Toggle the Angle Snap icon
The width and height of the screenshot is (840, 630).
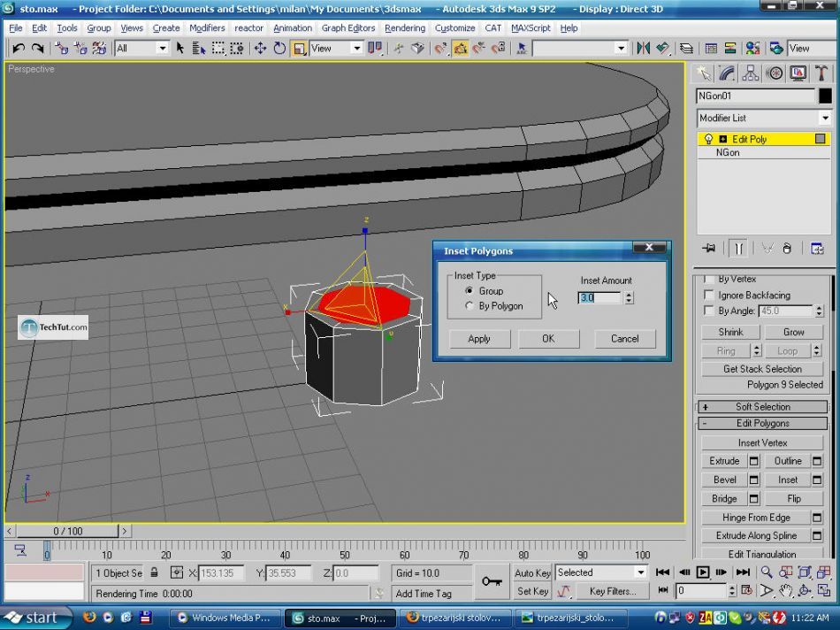click(x=460, y=49)
